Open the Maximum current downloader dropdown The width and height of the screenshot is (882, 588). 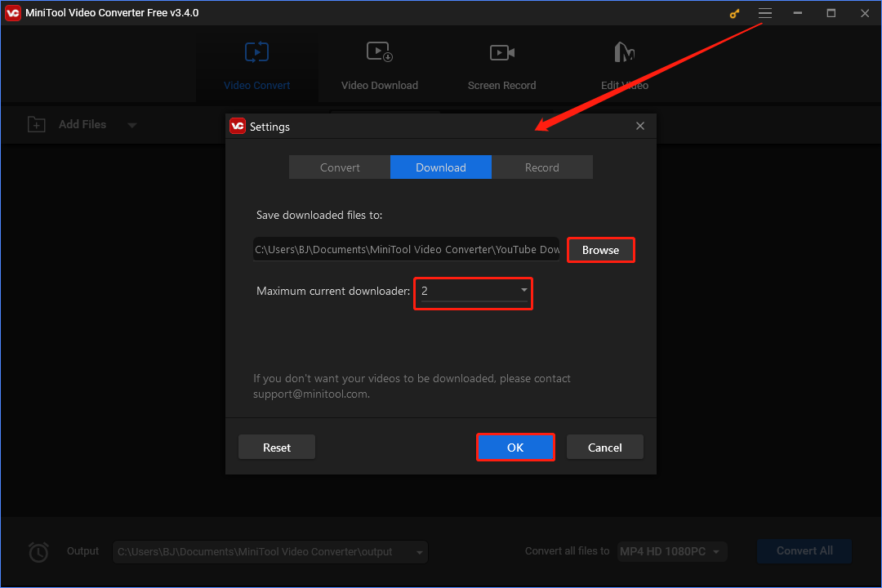pos(474,292)
